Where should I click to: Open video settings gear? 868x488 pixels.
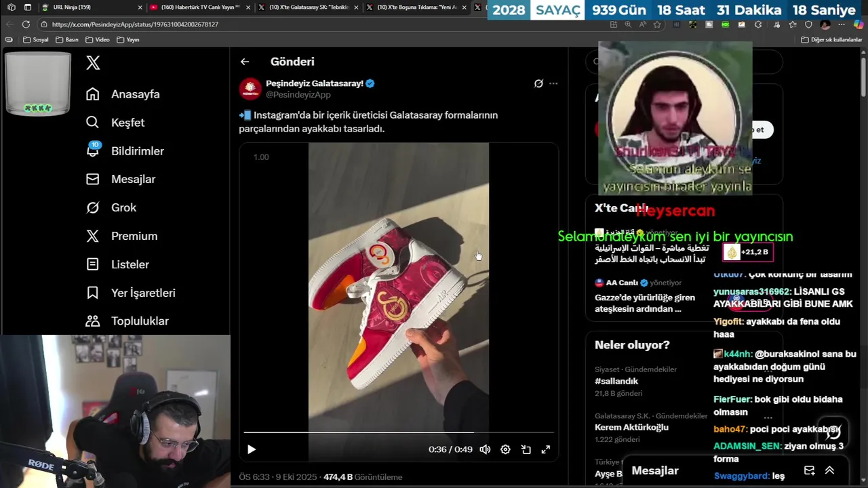(x=505, y=449)
